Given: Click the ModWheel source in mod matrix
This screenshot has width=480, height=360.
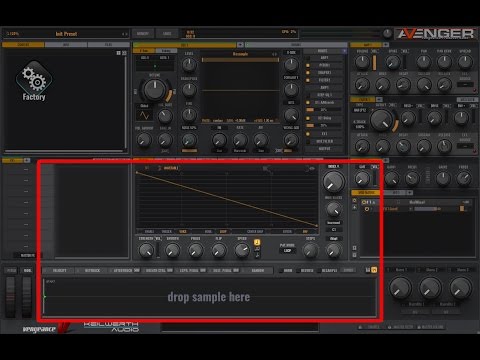Looking at the screenshot, I should (x=416, y=202).
